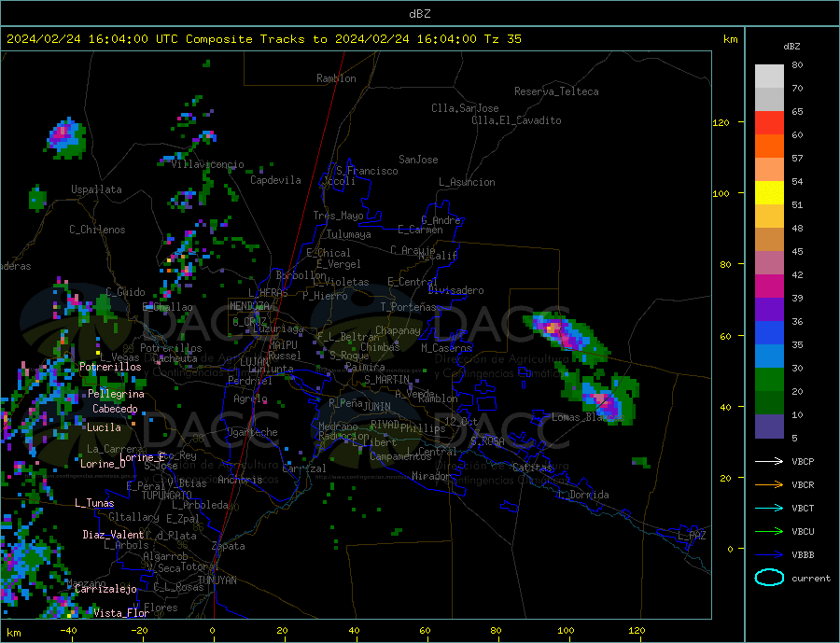Click the 'VBBB' legend label
The height and width of the screenshot is (643, 840).
point(803,555)
